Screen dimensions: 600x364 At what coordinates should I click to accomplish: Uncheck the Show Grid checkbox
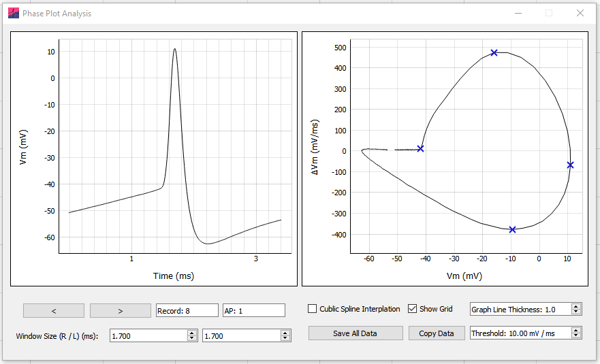[412, 309]
